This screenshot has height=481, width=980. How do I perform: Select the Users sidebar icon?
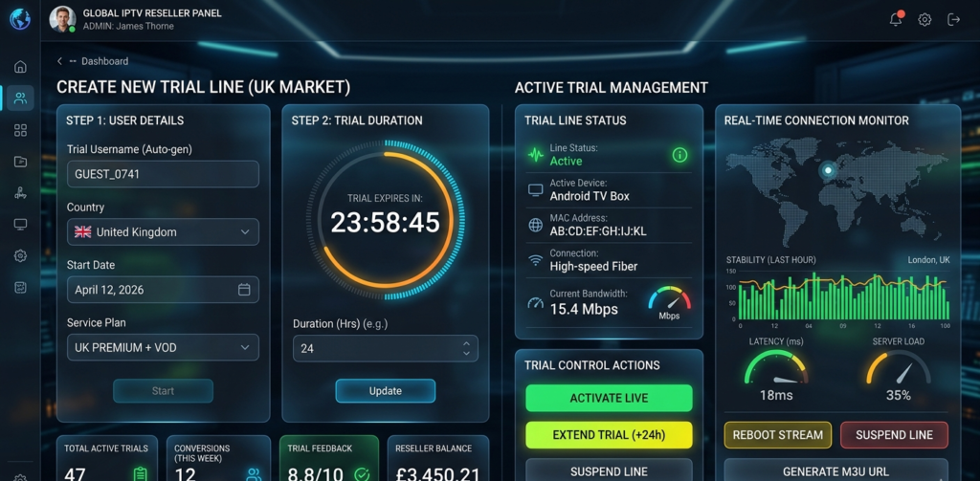(x=21, y=98)
